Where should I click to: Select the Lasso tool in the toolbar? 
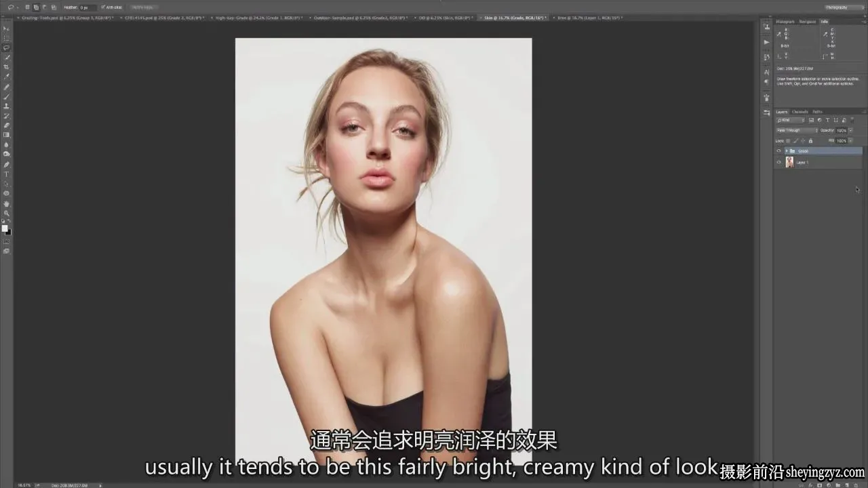pyautogui.click(x=7, y=47)
